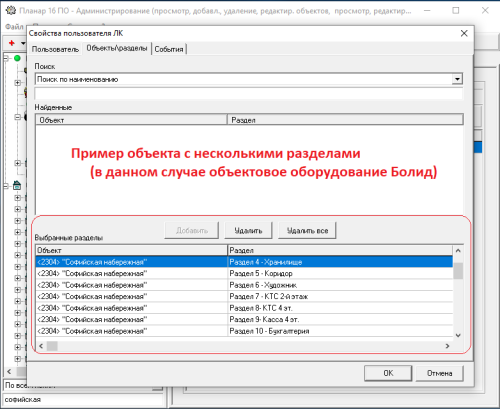Select the row Раздел 5 - Коридор
Image resolution: width=500 pixels, height=409 pixels.
point(244,273)
